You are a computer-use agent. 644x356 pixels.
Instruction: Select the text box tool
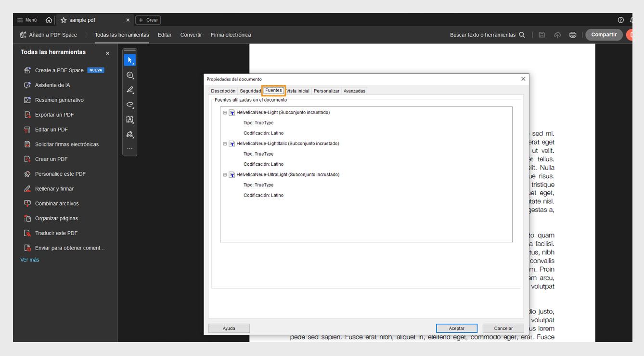coord(129,119)
